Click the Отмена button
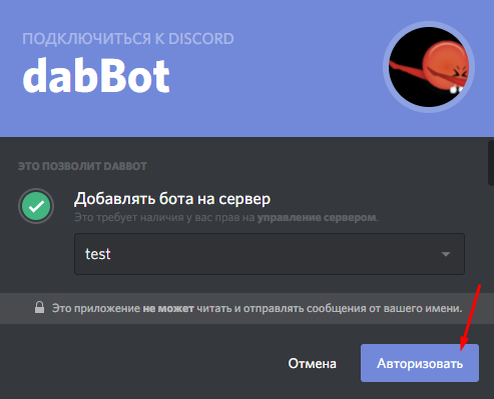The image size is (494, 399). point(312,363)
